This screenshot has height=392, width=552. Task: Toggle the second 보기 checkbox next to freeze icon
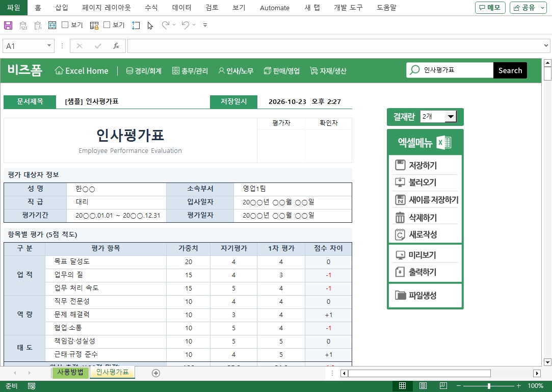[107, 24]
